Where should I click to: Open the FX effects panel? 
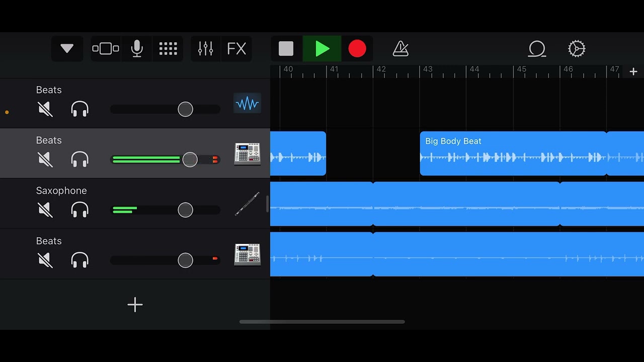coord(236,49)
